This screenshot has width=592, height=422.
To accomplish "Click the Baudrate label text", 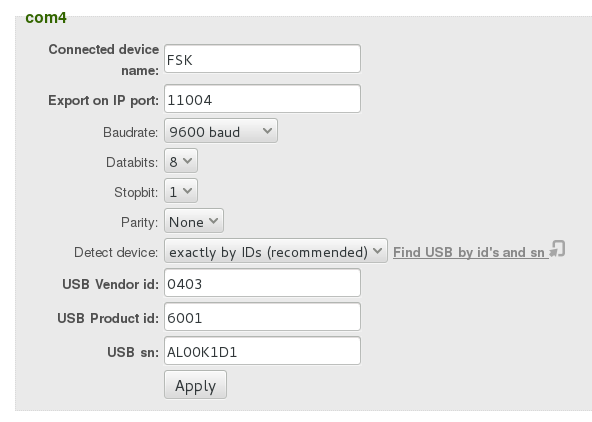I will pos(130,132).
